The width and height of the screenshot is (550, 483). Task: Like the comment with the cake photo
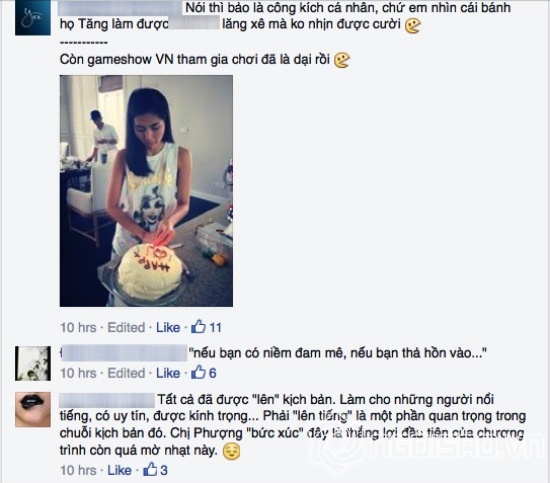point(168,327)
